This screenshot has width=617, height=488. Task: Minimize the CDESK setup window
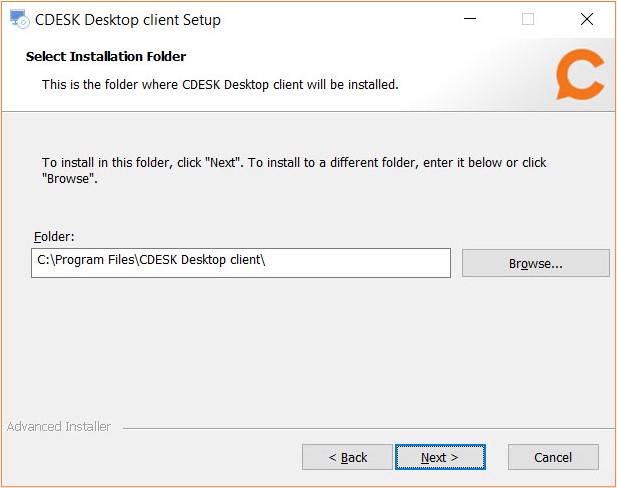(x=469, y=18)
